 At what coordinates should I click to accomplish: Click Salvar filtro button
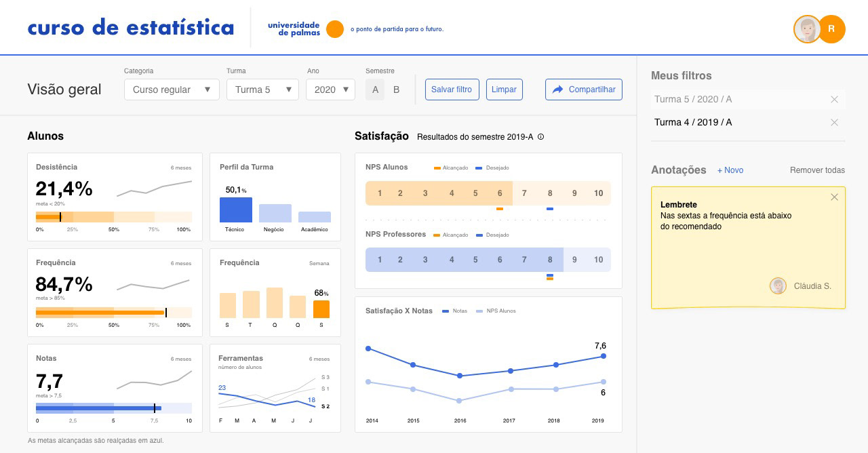tap(452, 90)
